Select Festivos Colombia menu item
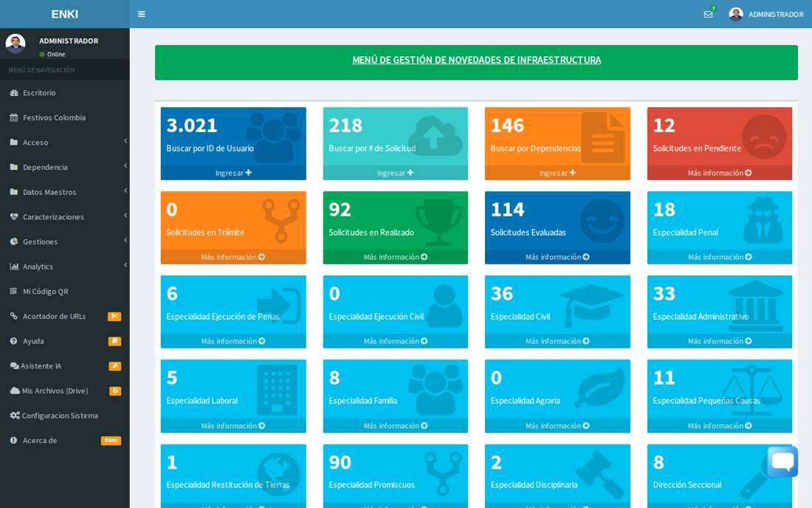This screenshot has height=508, width=812. 65,117
